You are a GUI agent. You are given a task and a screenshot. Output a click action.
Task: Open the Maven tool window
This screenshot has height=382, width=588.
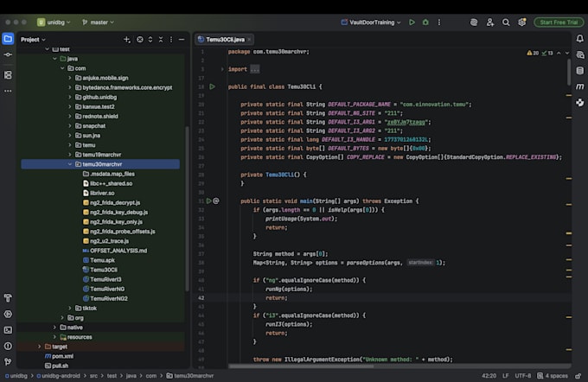point(579,86)
